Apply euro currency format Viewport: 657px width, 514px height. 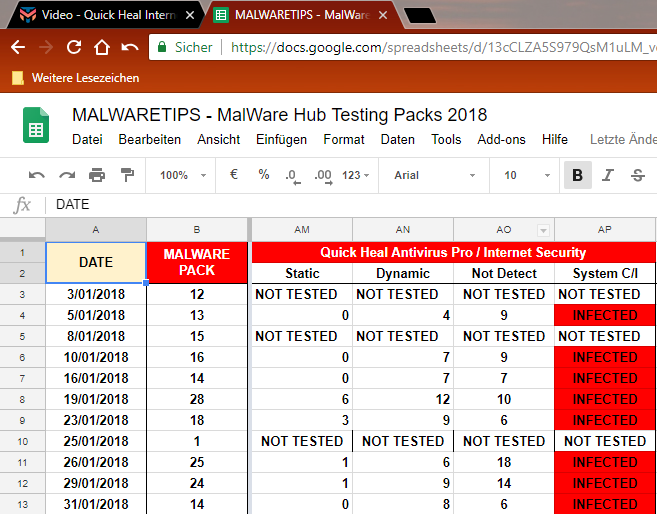(x=234, y=174)
